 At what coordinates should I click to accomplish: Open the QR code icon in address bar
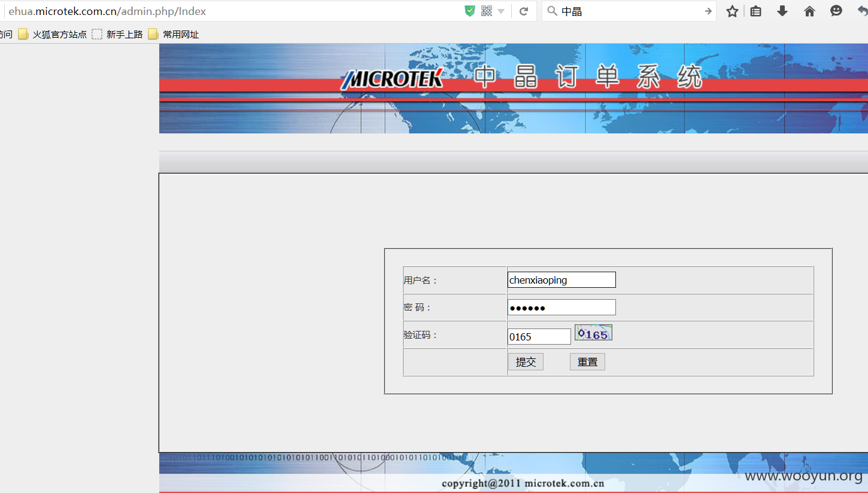(x=487, y=11)
